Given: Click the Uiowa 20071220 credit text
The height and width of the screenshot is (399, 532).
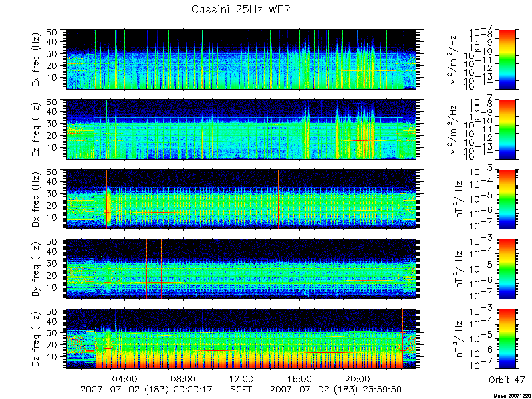Looking at the screenshot, I should 513,396.
